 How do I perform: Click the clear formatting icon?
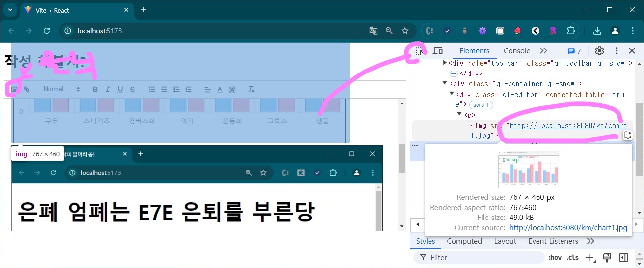point(251,89)
